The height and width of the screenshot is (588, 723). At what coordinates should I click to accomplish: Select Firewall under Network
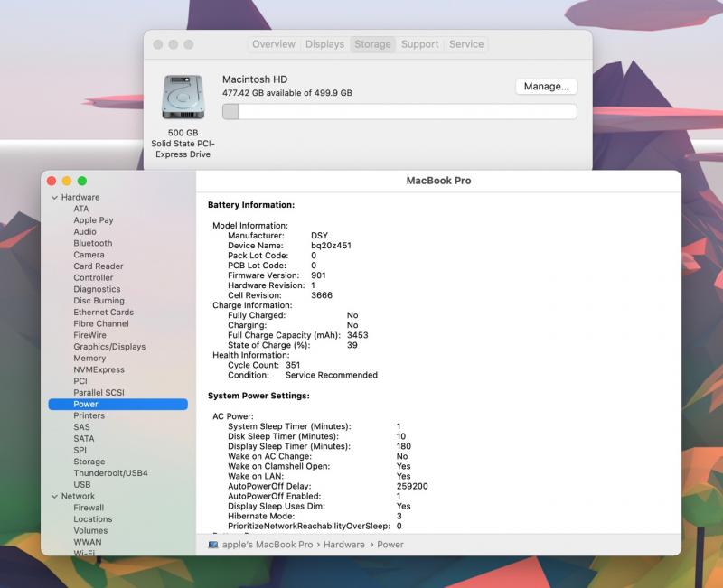(x=89, y=508)
